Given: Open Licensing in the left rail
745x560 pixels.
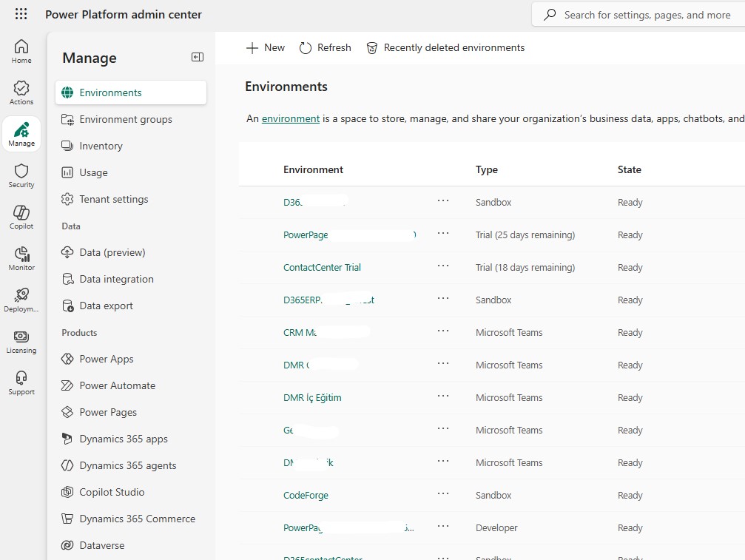Looking at the screenshot, I should [21, 342].
